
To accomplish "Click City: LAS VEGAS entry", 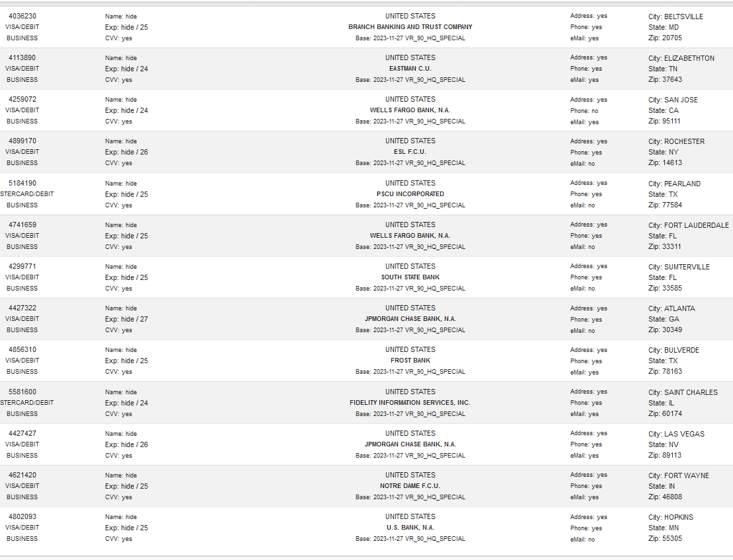I will tap(676, 434).
